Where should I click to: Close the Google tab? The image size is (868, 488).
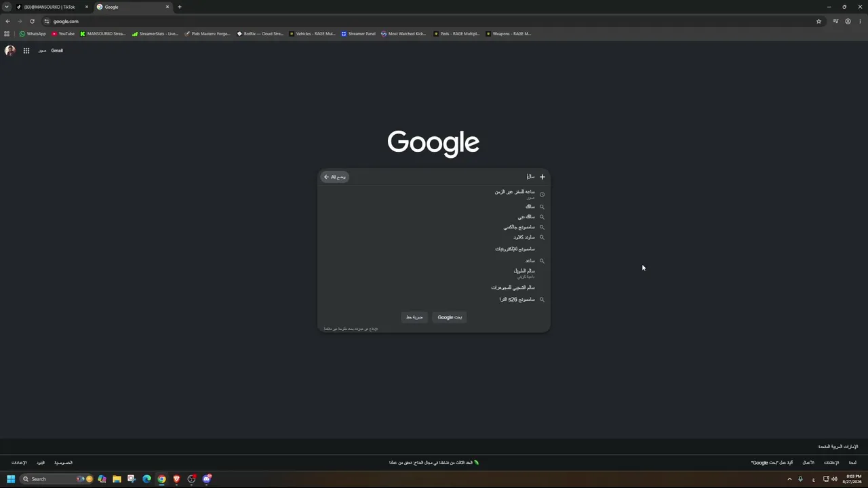[x=167, y=7]
